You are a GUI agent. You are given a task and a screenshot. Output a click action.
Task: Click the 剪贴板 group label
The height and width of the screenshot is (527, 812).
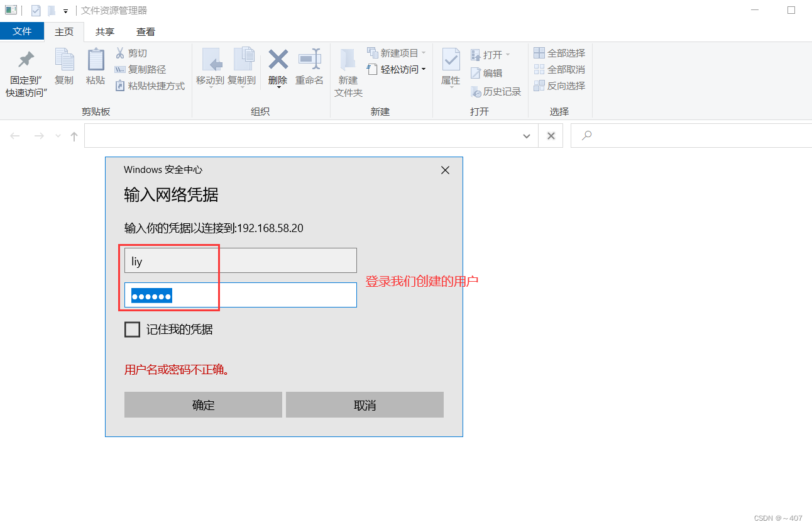(x=96, y=111)
